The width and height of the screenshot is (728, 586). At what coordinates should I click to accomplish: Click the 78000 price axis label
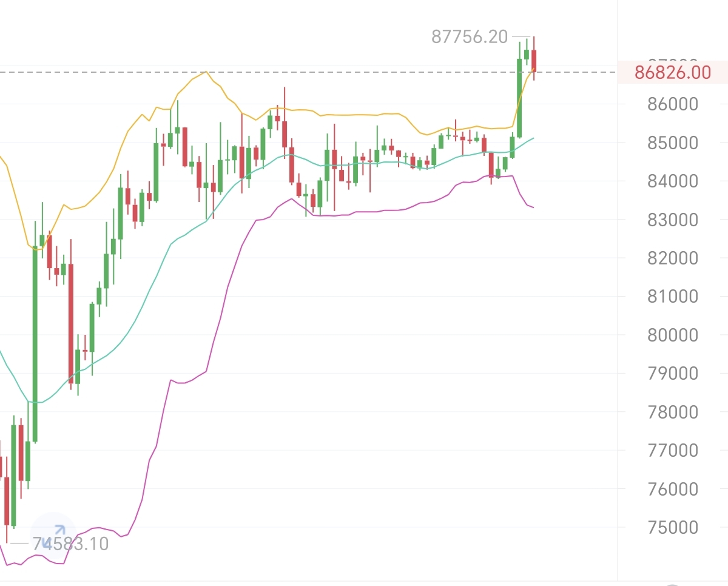(x=673, y=412)
